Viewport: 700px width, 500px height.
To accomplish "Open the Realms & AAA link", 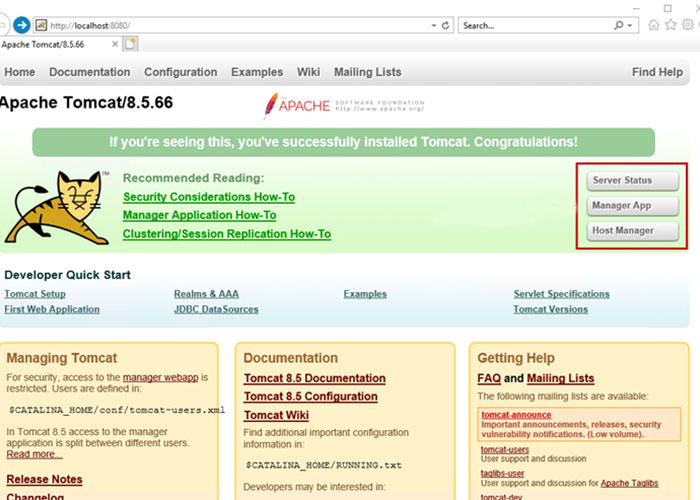I will pyautogui.click(x=206, y=294).
